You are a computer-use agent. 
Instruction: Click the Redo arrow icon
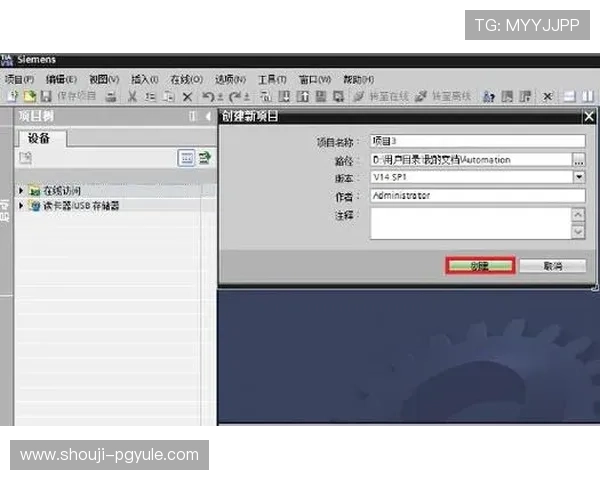pos(235,96)
